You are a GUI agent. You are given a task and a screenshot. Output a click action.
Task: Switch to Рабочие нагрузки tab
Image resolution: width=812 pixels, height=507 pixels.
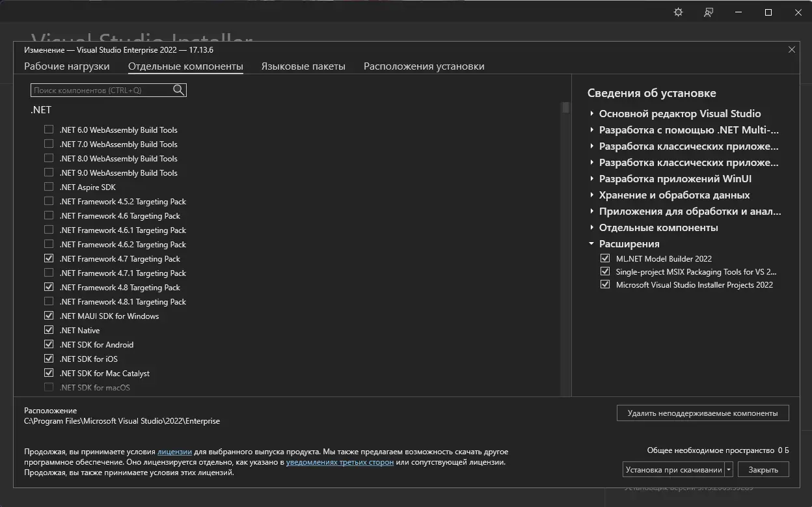tap(66, 66)
